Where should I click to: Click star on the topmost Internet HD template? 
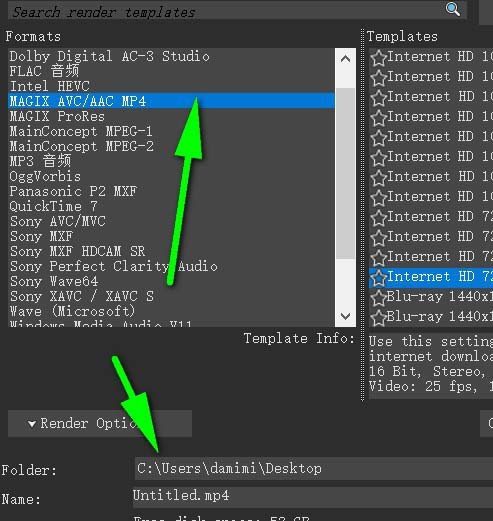(x=378, y=58)
